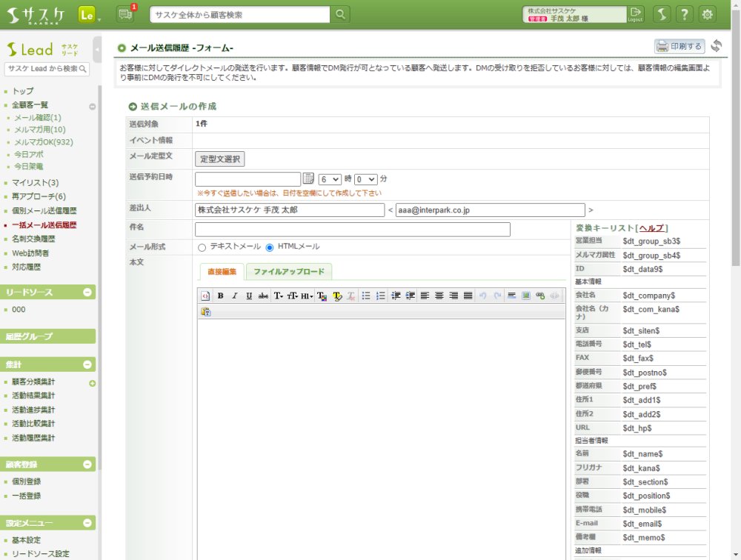Click the Bold formatting icon in editor
The width and height of the screenshot is (741, 560).
(220, 296)
